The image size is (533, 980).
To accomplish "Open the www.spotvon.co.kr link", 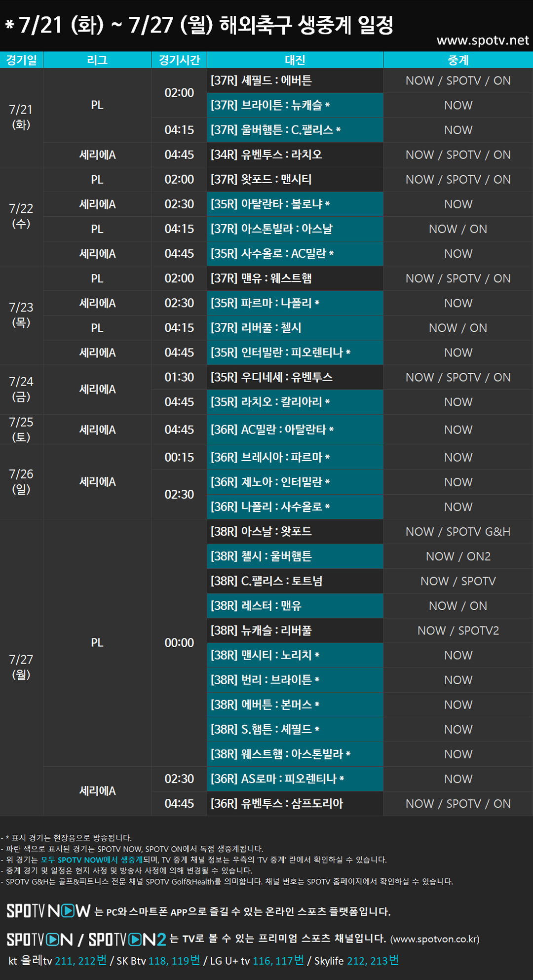I will [435, 939].
